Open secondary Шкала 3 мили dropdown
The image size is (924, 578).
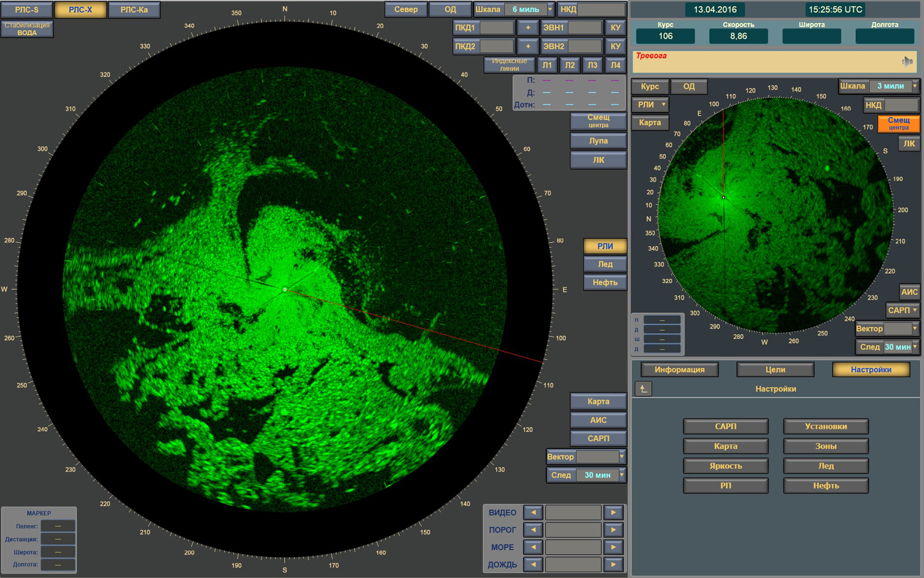(915, 86)
